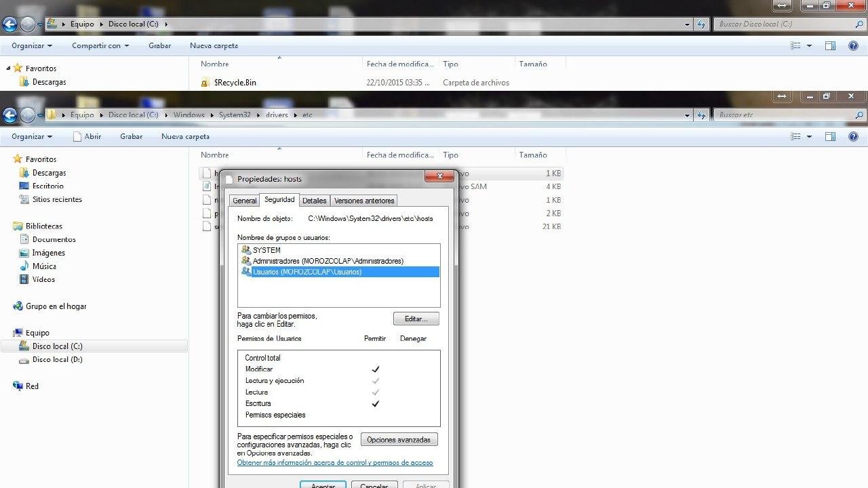Screen dimensions: 868x488
Task: Click the help icon in etc window toolbar
Action: tap(853, 137)
